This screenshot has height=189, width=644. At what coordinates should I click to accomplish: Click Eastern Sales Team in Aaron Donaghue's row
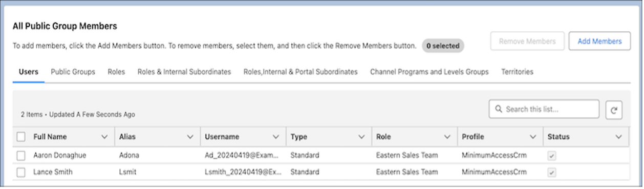point(407,155)
